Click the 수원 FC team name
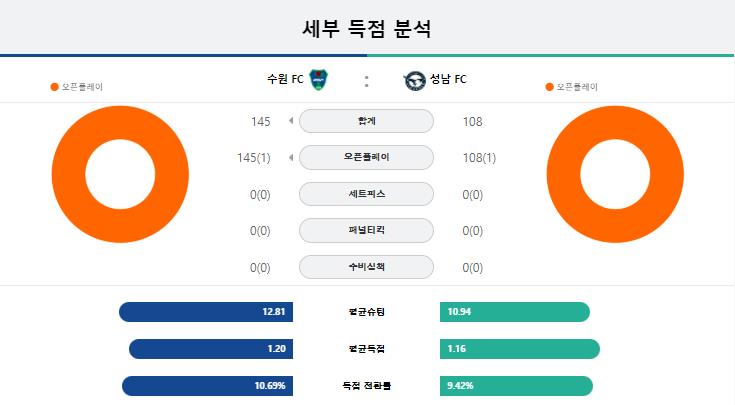The width and height of the screenshot is (735, 405). click(x=285, y=79)
